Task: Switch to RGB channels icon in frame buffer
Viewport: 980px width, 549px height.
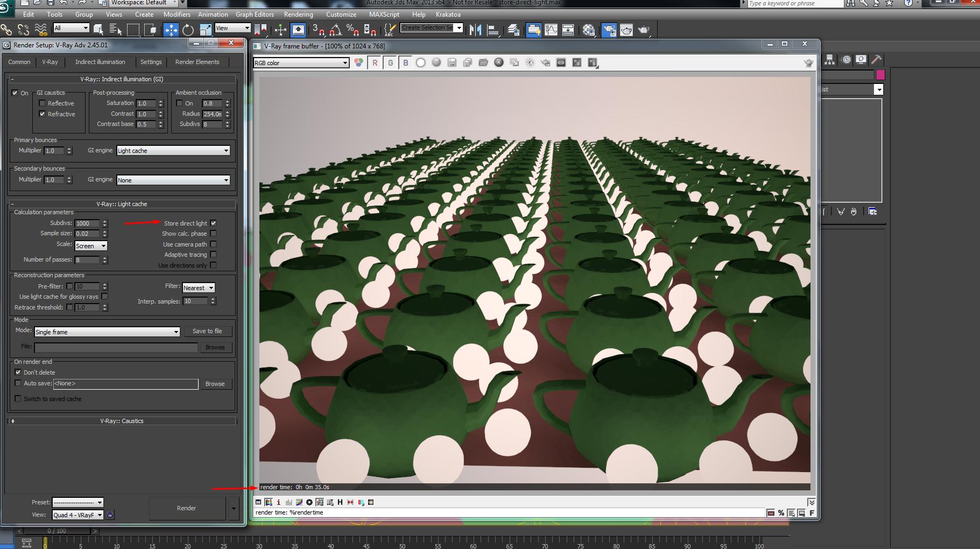Action: (x=358, y=63)
